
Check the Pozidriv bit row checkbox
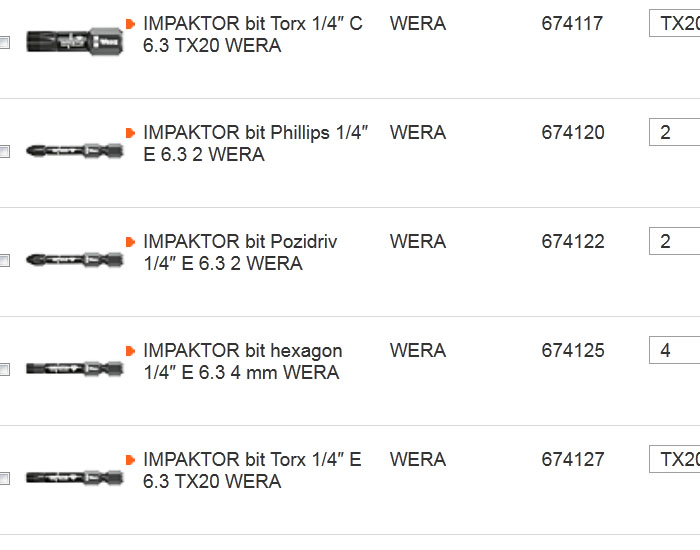tap(4, 261)
